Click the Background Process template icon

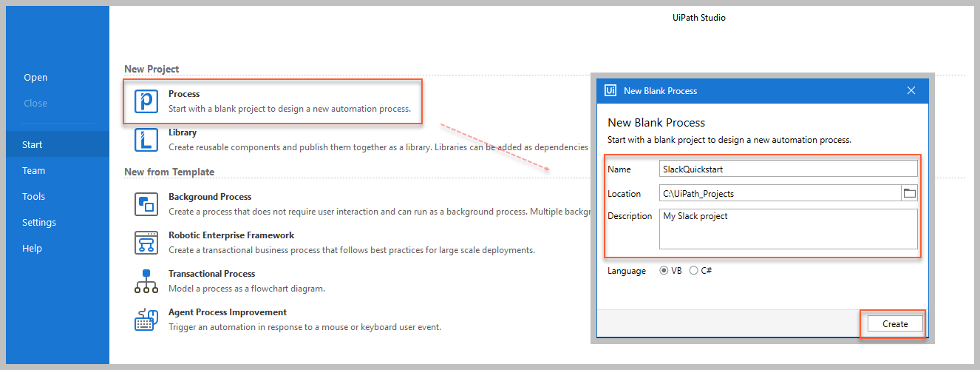[146, 203]
